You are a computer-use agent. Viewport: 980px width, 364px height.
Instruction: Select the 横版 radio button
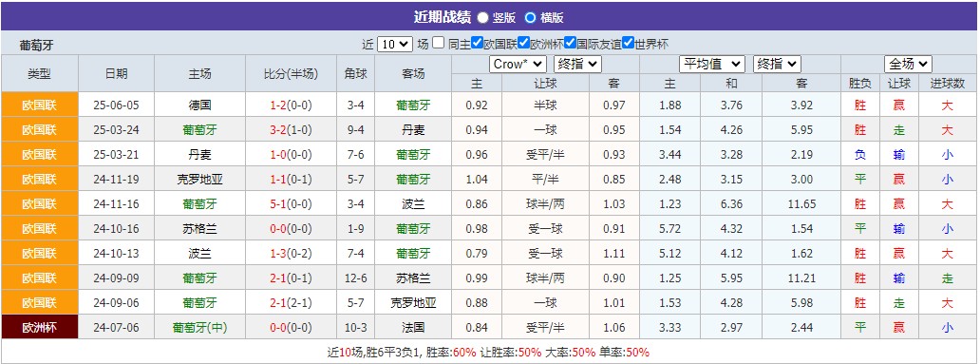(x=531, y=17)
